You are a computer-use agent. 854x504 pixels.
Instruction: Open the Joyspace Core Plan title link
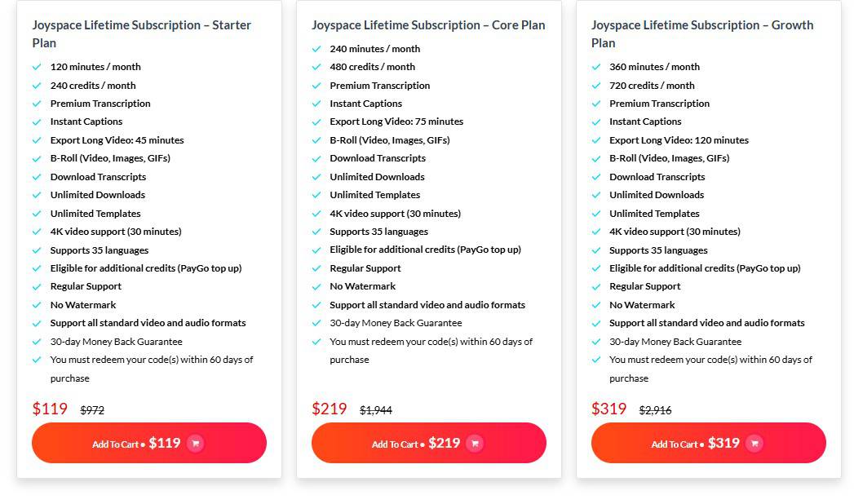point(428,25)
